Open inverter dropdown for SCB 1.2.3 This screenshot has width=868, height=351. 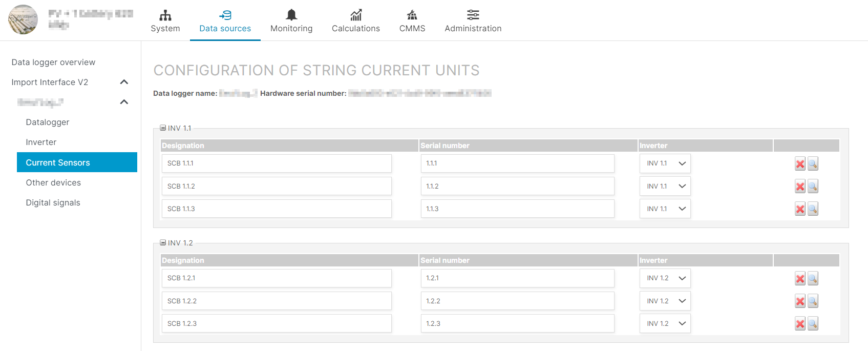(665, 323)
